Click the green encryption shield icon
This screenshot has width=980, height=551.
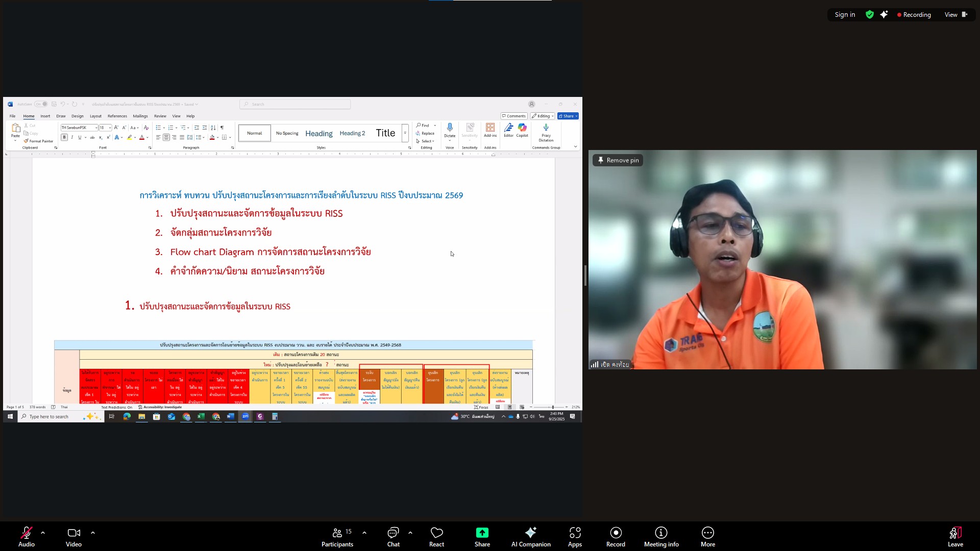869,15
